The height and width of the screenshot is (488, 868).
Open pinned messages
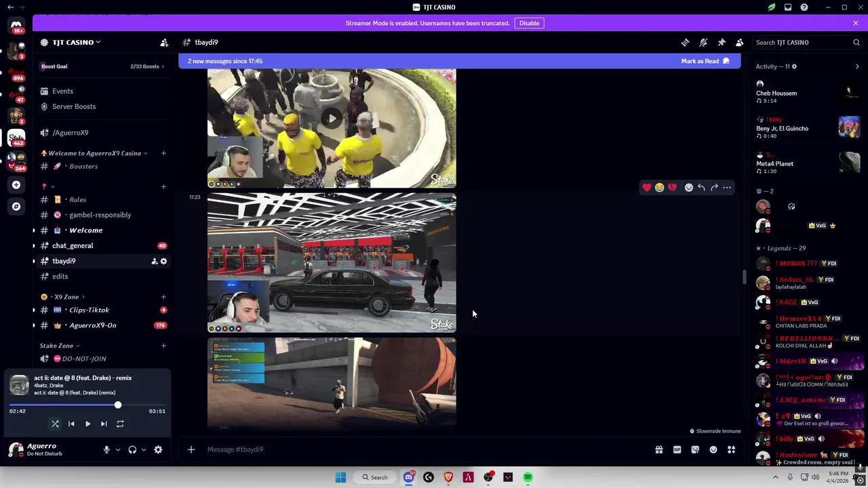(722, 42)
